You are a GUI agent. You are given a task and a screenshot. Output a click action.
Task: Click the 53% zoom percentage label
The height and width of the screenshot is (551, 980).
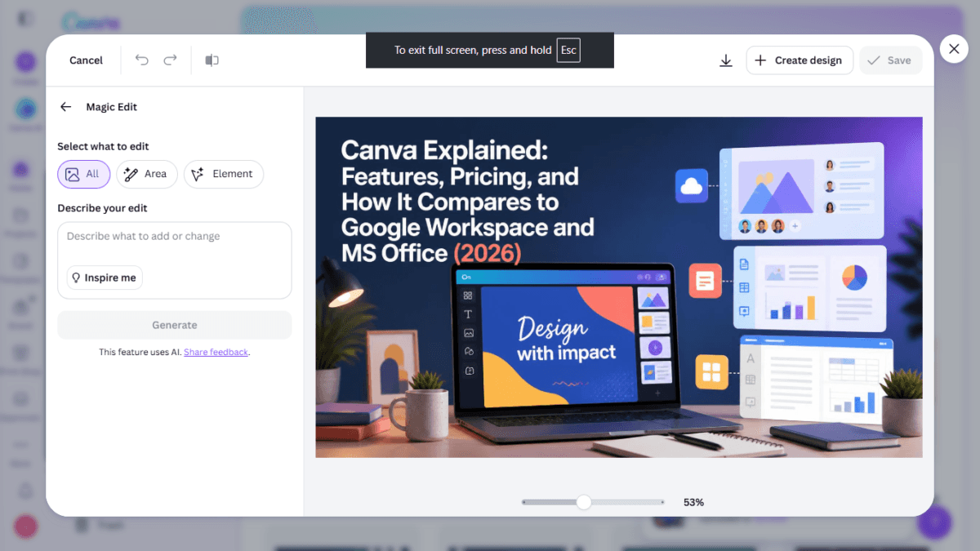[693, 502]
